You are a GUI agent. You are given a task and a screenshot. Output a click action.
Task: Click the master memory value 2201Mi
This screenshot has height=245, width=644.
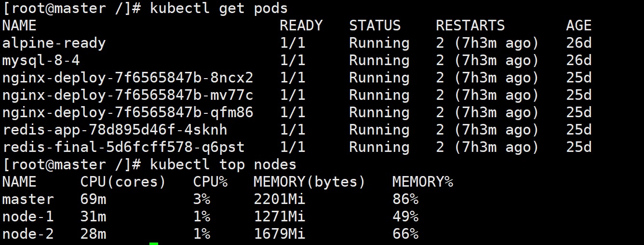pyautogui.click(x=280, y=199)
